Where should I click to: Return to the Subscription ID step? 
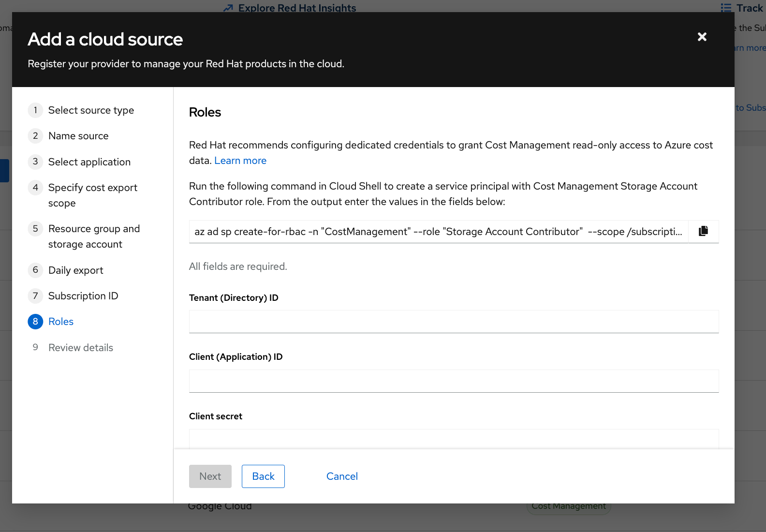pos(83,296)
